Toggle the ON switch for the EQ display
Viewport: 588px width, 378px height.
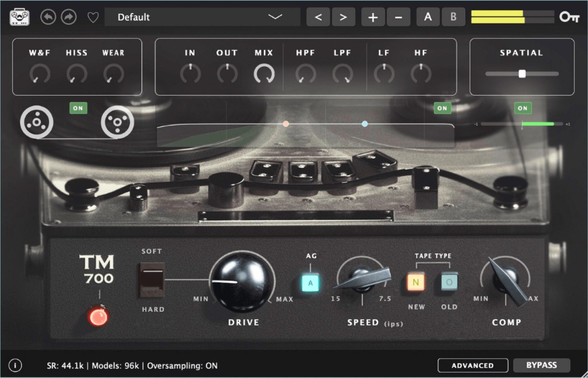(x=442, y=108)
